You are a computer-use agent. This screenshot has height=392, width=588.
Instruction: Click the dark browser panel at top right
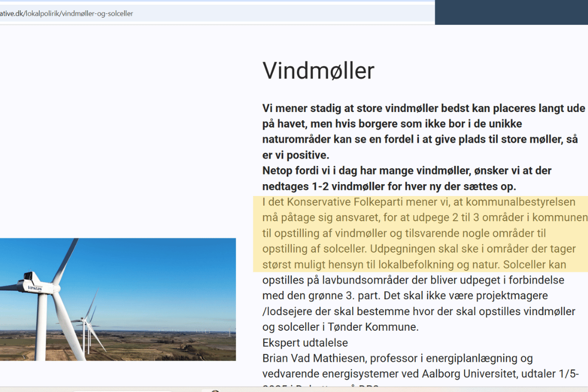pyautogui.click(x=511, y=12)
